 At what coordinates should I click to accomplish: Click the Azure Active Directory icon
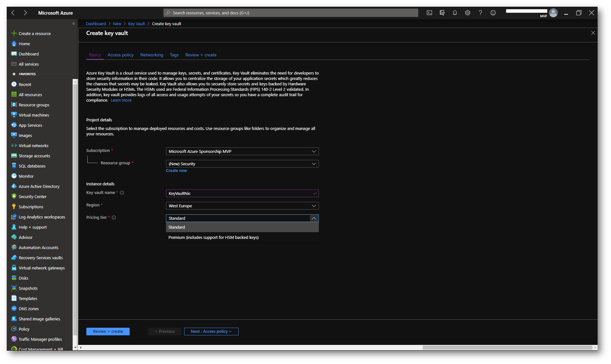click(14, 186)
